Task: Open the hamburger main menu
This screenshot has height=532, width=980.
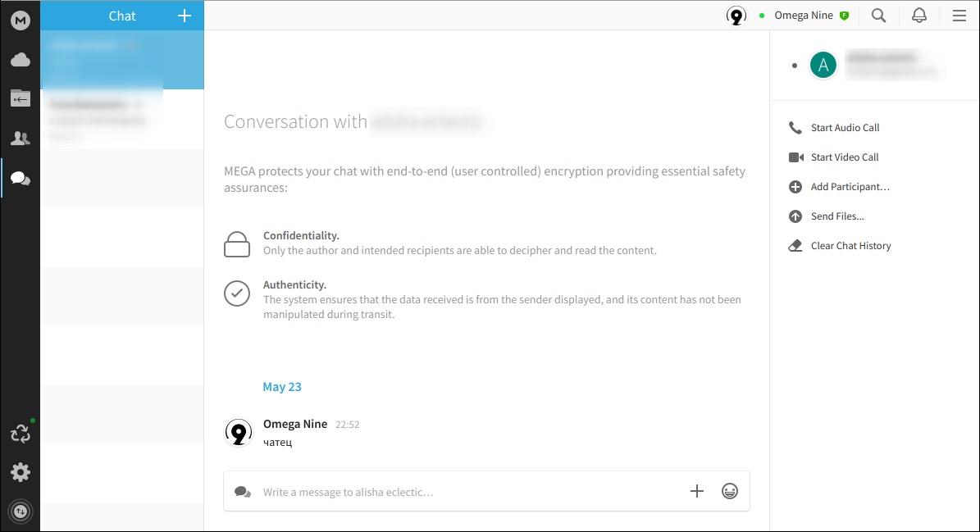Action: [959, 16]
